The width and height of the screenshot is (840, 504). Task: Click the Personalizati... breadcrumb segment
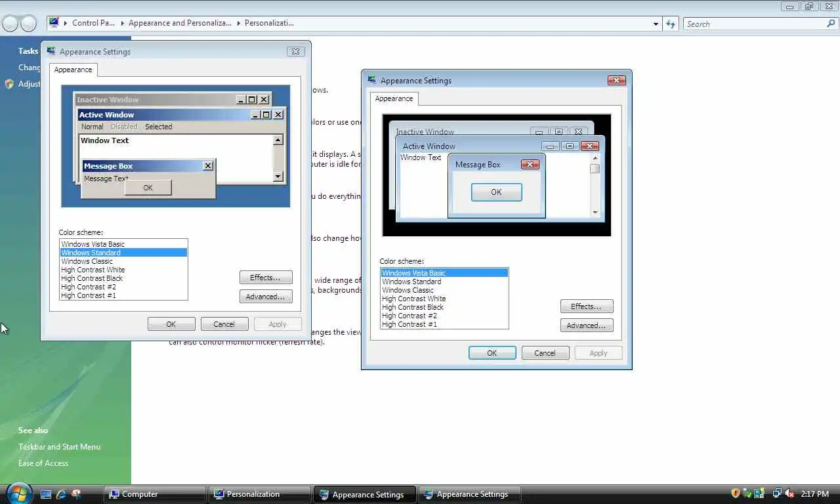click(x=269, y=23)
